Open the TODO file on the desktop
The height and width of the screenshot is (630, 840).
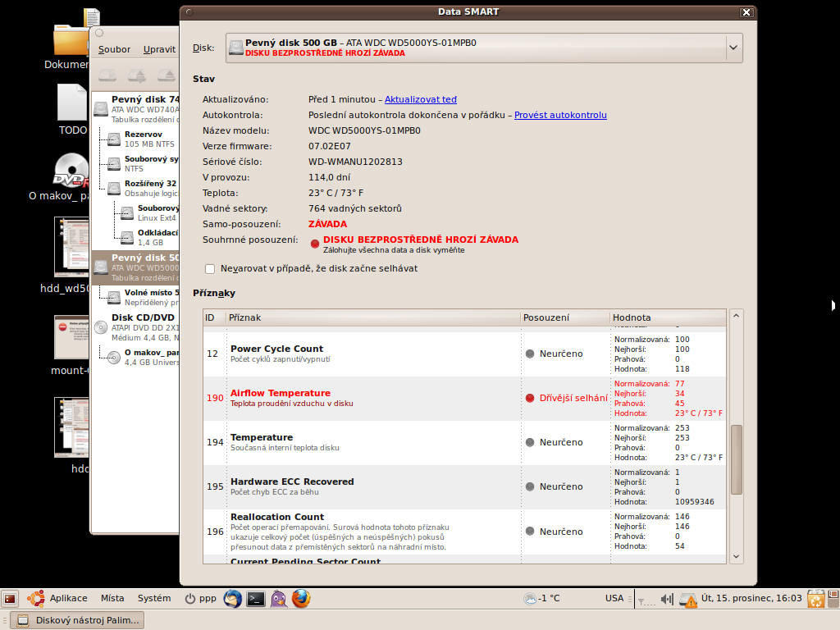(72, 105)
